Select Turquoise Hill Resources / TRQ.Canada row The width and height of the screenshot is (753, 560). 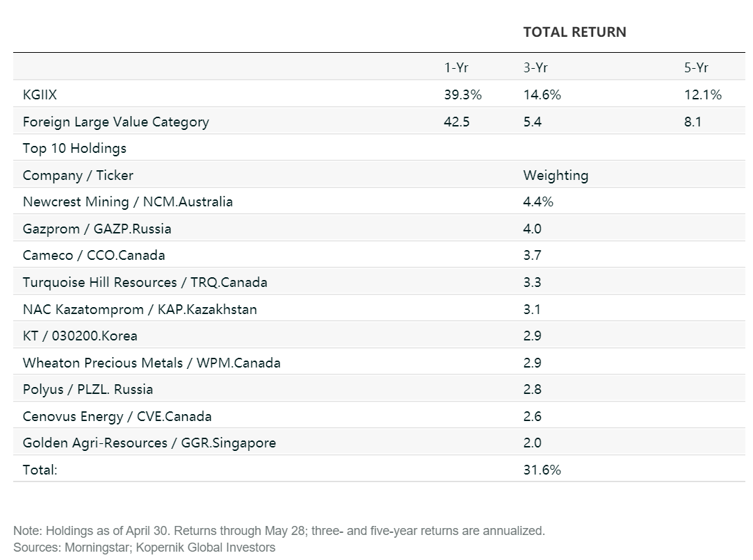(379, 281)
